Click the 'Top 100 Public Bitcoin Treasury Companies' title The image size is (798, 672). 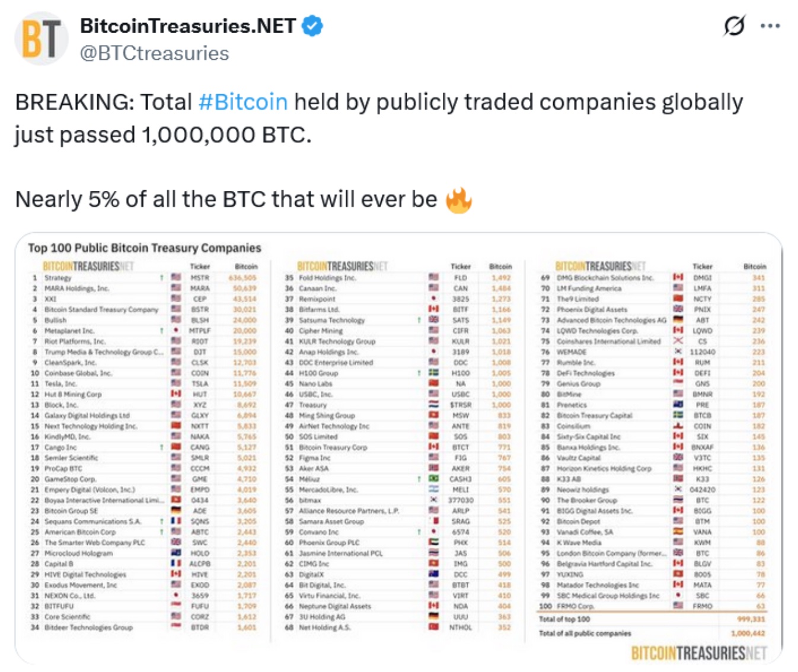(145, 248)
